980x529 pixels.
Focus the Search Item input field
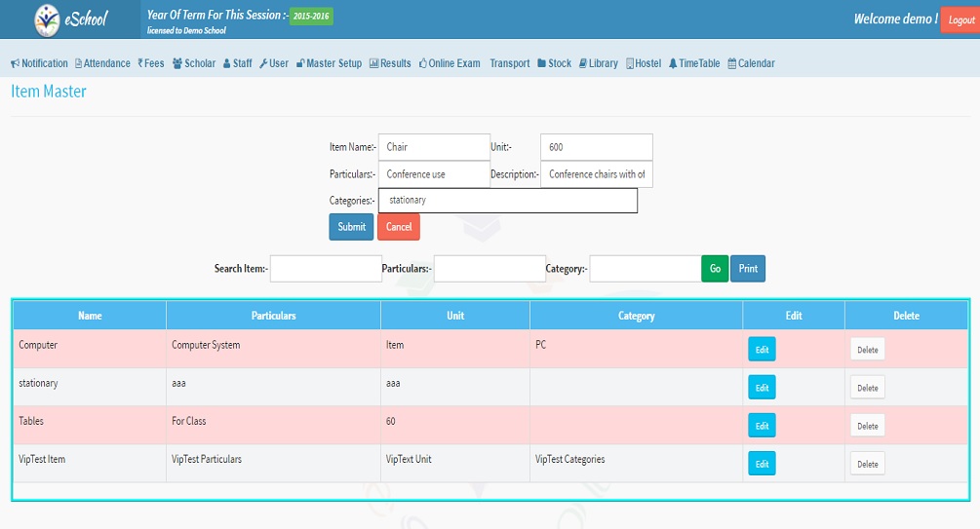click(x=326, y=269)
